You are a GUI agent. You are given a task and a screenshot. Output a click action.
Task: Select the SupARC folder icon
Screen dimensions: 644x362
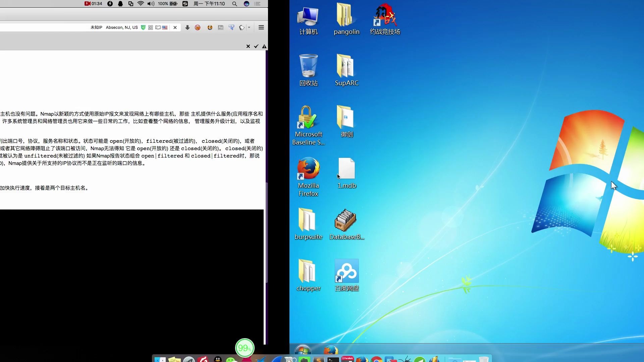[x=346, y=70]
